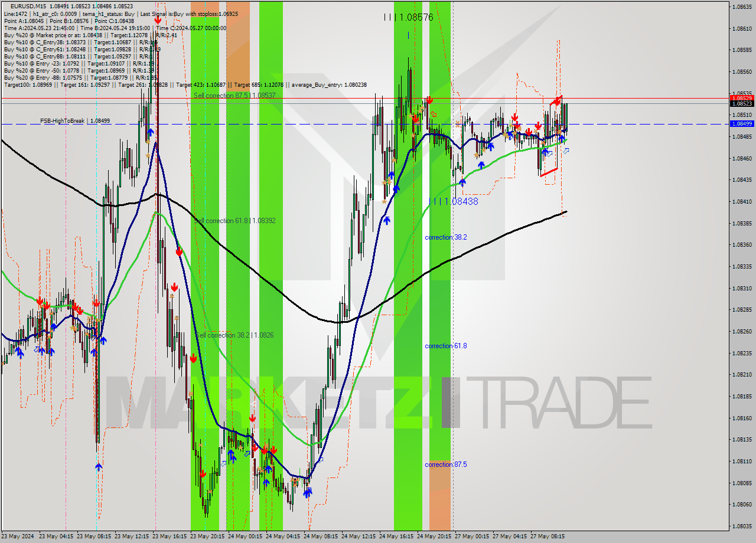Viewport: 756px width, 543px height.
Task: Click the 1.08410 price axis value
Action: pyautogui.click(x=741, y=202)
